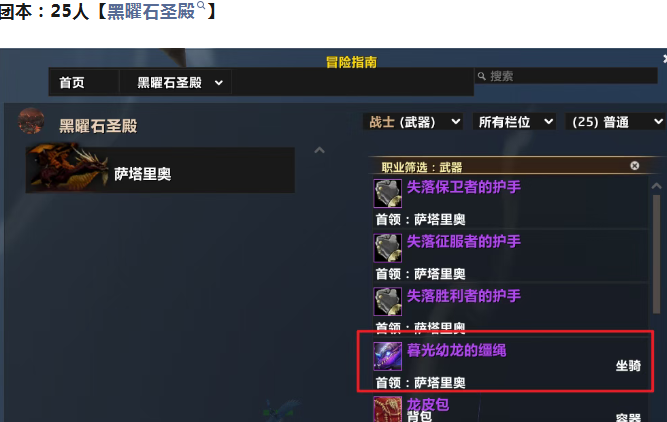The height and width of the screenshot is (422, 667).
Task: Click the 暮光幼龙的缰绳 item name
Action: [457, 351]
